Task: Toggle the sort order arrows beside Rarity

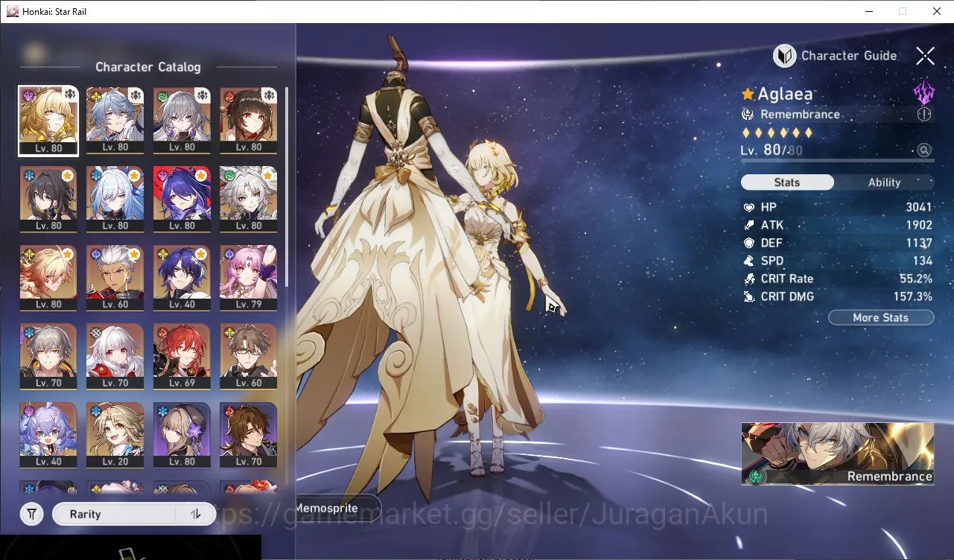Action: point(196,514)
